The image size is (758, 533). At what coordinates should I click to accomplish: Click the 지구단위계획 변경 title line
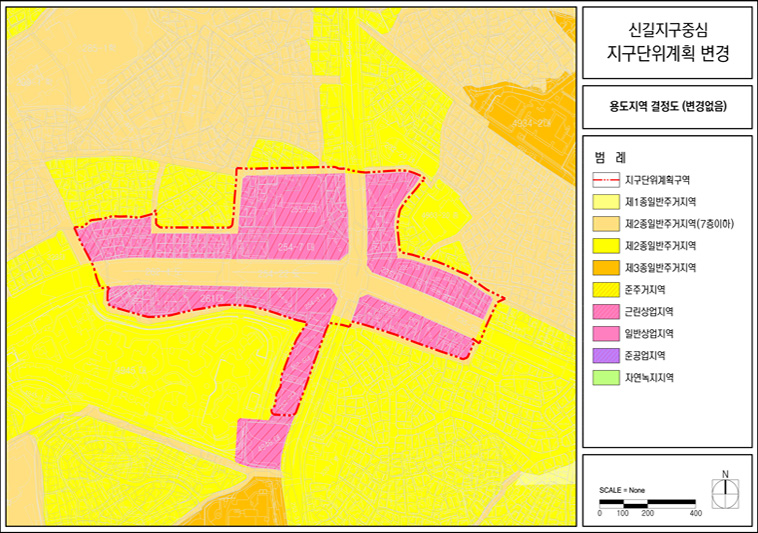pos(668,54)
